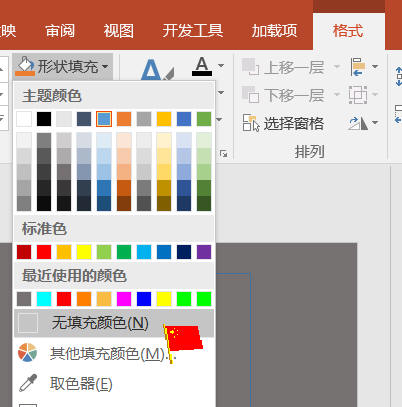Open the 审阅 ribbon tab
This screenshot has height=407, width=402.
click(60, 31)
